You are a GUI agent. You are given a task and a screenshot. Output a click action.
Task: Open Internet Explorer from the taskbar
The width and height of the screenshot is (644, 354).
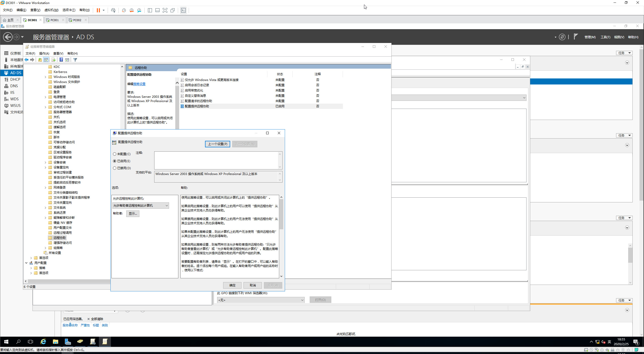point(43,342)
